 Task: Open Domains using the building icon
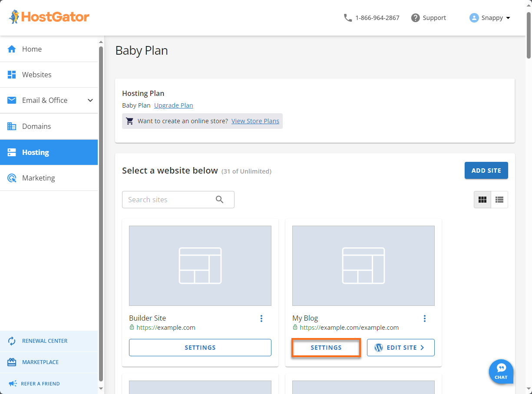click(x=12, y=126)
